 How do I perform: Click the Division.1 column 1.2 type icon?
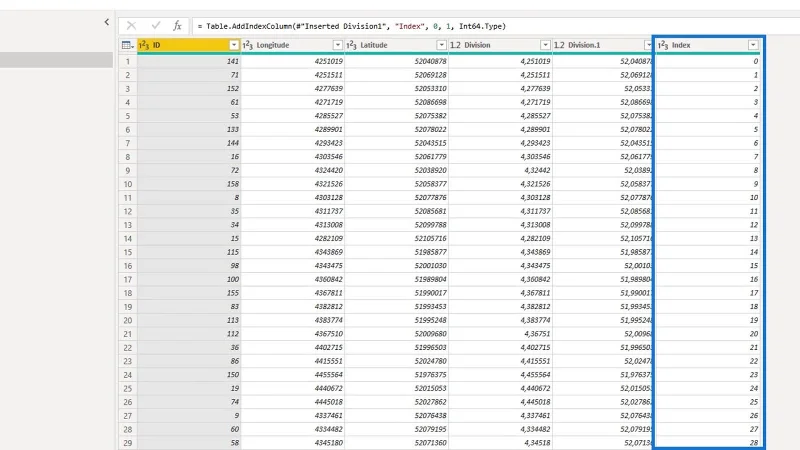pyautogui.click(x=559, y=45)
